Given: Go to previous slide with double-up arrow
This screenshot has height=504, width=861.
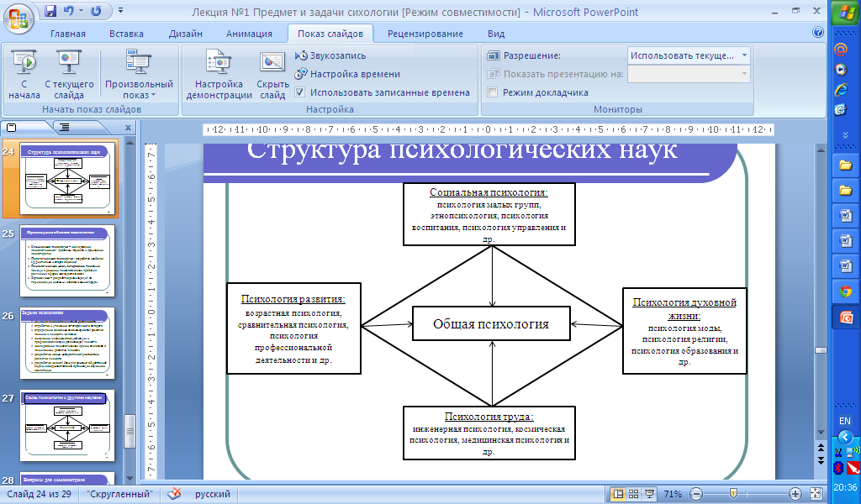Looking at the screenshot, I should pos(821,448).
